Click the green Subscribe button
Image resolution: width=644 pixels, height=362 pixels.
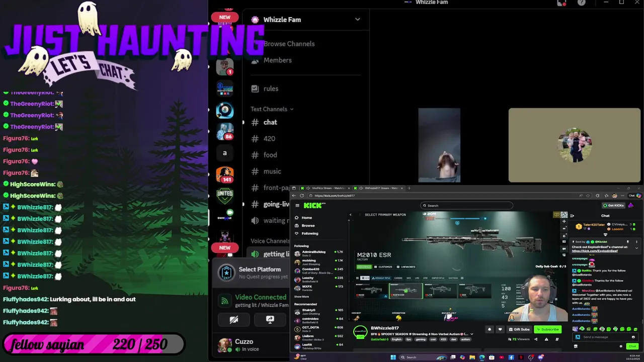click(547, 329)
